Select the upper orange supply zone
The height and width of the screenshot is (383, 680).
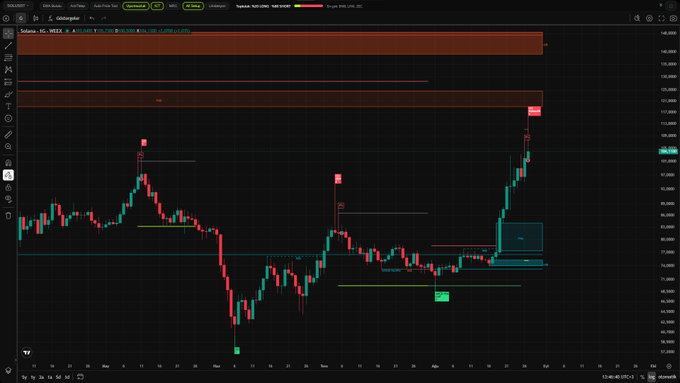(280, 43)
